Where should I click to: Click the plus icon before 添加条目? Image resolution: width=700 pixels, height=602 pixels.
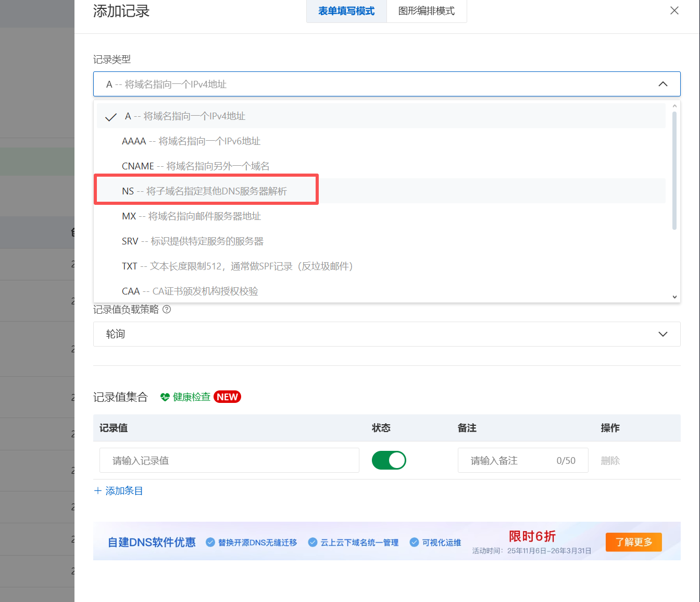click(97, 490)
